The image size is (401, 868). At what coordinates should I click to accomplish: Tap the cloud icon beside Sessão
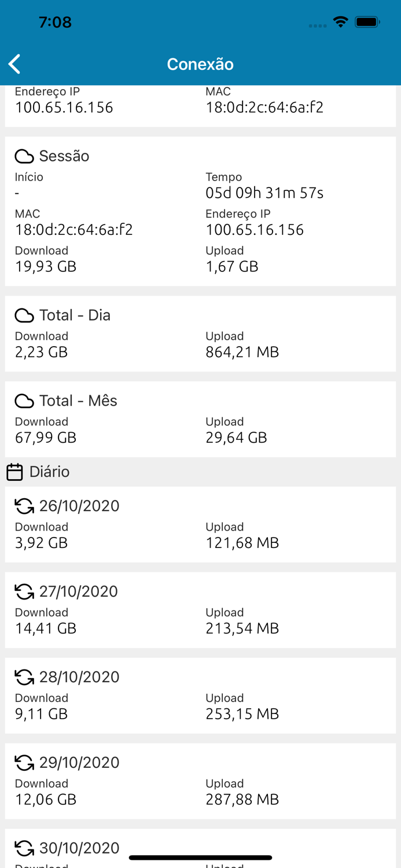click(24, 156)
